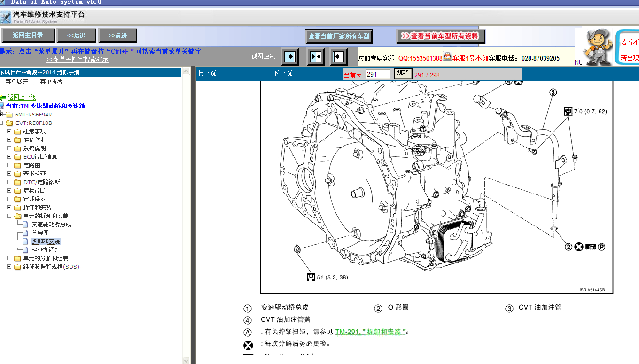Expand the 6MT:RS6F94R node
Viewport: 639px width, 364px height.
[x=1, y=115]
